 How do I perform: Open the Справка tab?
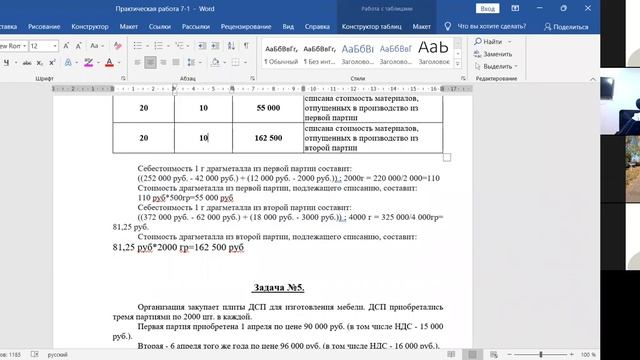(x=317, y=27)
